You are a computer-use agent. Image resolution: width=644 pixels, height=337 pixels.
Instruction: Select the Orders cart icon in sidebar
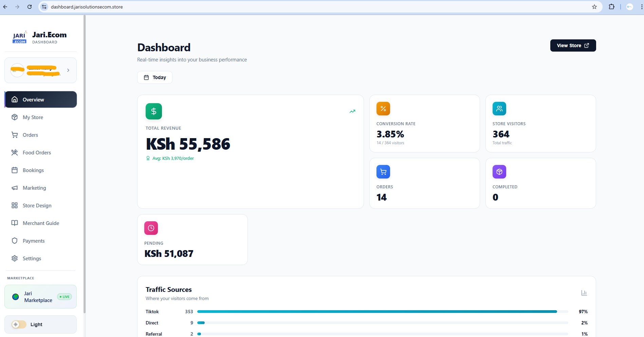pyautogui.click(x=15, y=135)
